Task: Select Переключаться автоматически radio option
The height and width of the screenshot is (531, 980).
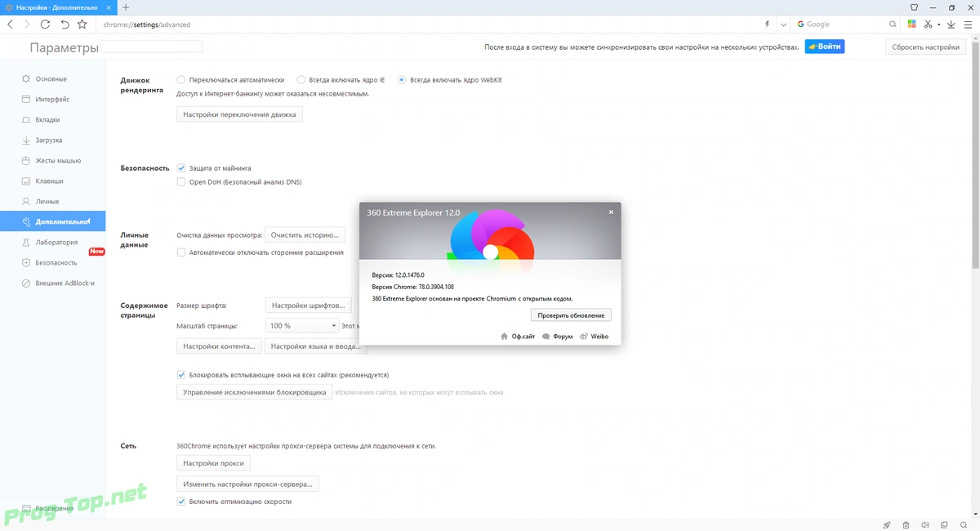Action: pyautogui.click(x=181, y=80)
